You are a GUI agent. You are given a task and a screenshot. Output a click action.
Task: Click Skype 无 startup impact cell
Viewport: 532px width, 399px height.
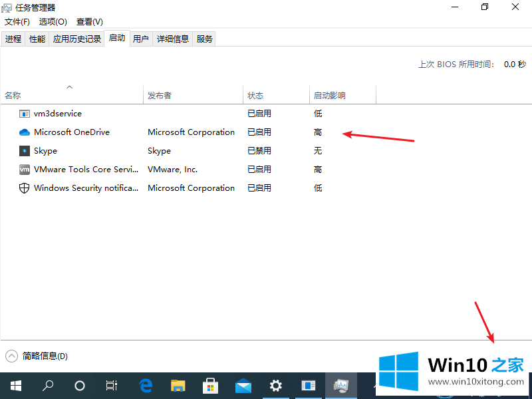[x=318, y=151]
